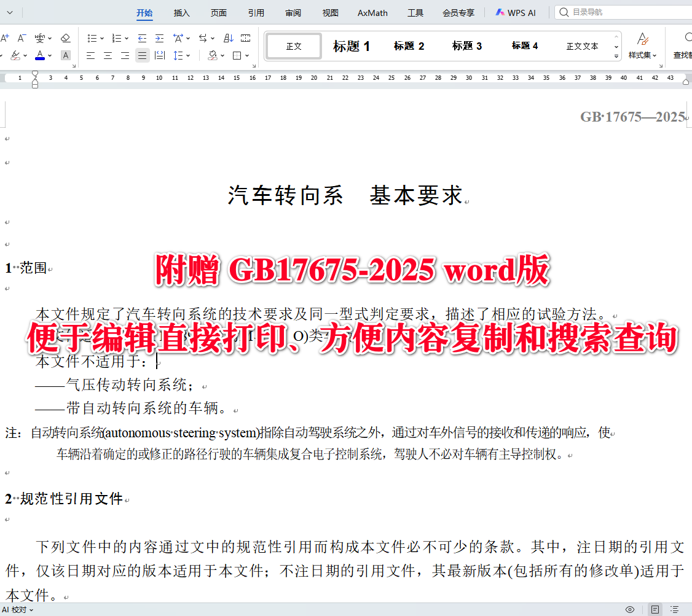Open the 审阅 ribbon tab
This screenshot has width=692, height=616.
(x=293, y=12)
